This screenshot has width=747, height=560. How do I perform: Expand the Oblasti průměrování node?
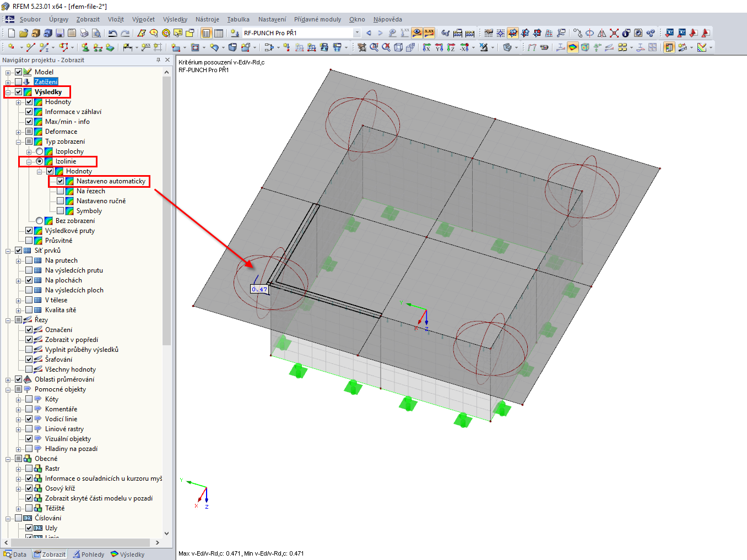[8, 379]
